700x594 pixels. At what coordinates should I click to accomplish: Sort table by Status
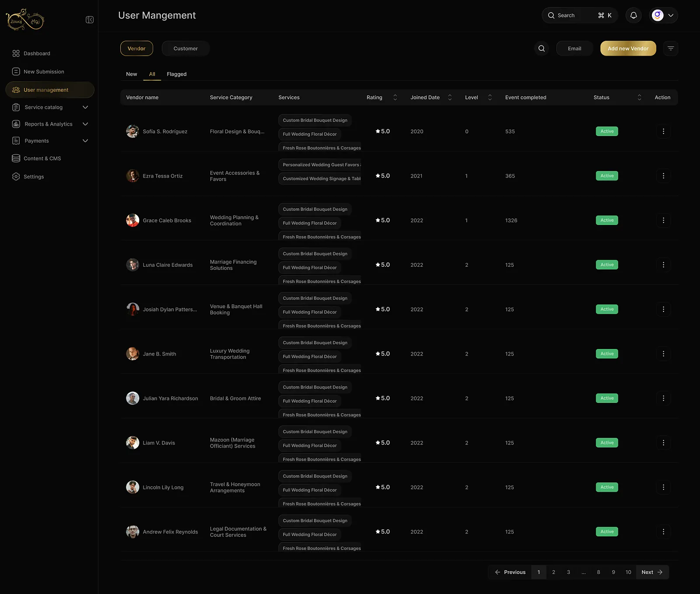[639, 98]
